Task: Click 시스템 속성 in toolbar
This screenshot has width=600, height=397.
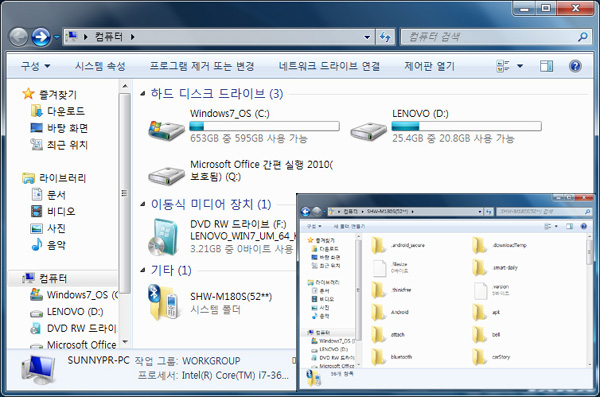Action: [x=100, y=66]
